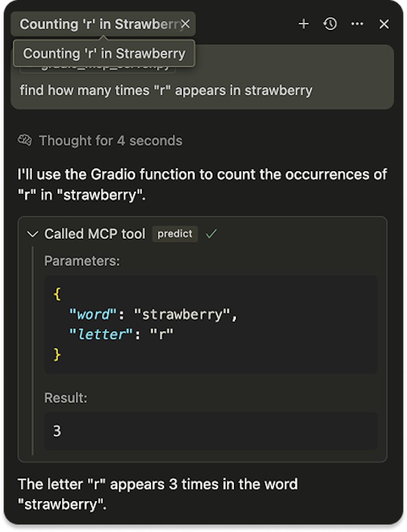Click the tooltip "Counting 'r' in Strawberry"
The width and height of the screenshot is (407, 532).
click(x=104, y=53)
